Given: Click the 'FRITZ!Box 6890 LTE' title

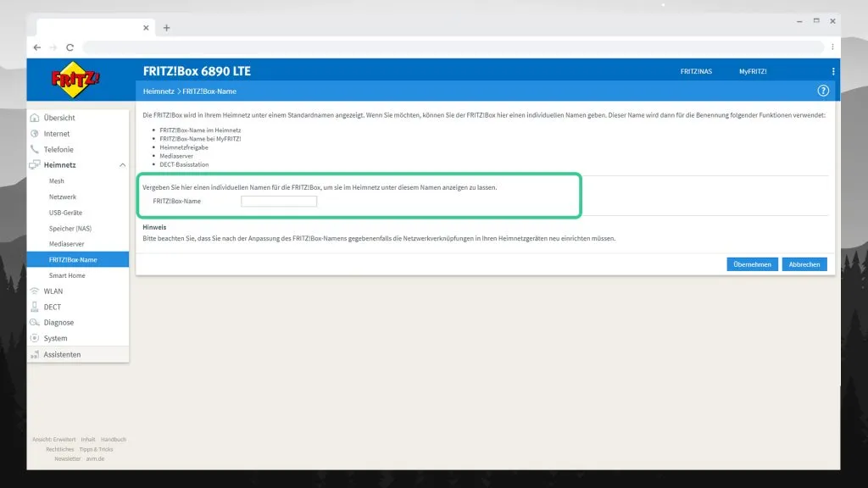Looking at the screenshot, I should [197, 71].
